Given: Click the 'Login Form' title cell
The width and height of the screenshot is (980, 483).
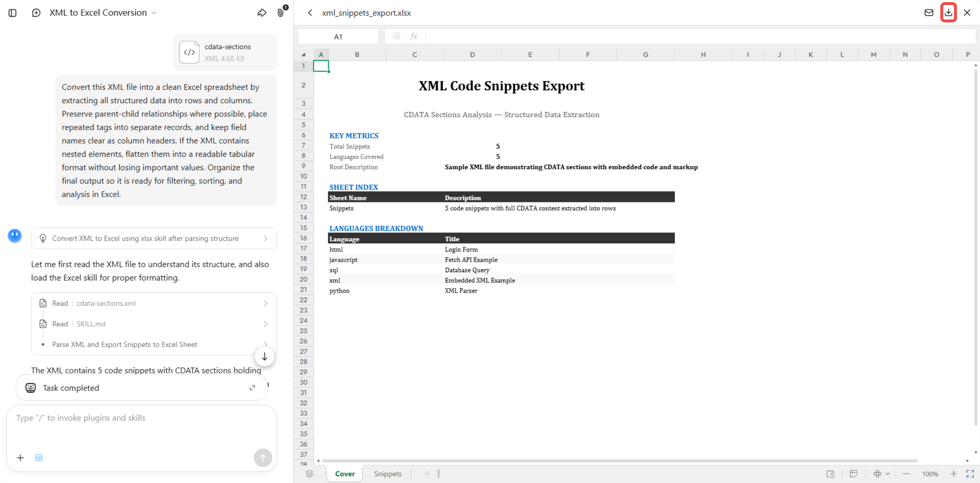Looking at the screenshot, I should click(x=461, y=249).
